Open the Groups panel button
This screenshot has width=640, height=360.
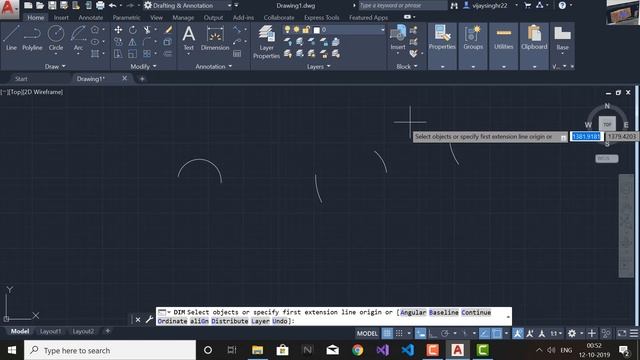click(473, 46)
